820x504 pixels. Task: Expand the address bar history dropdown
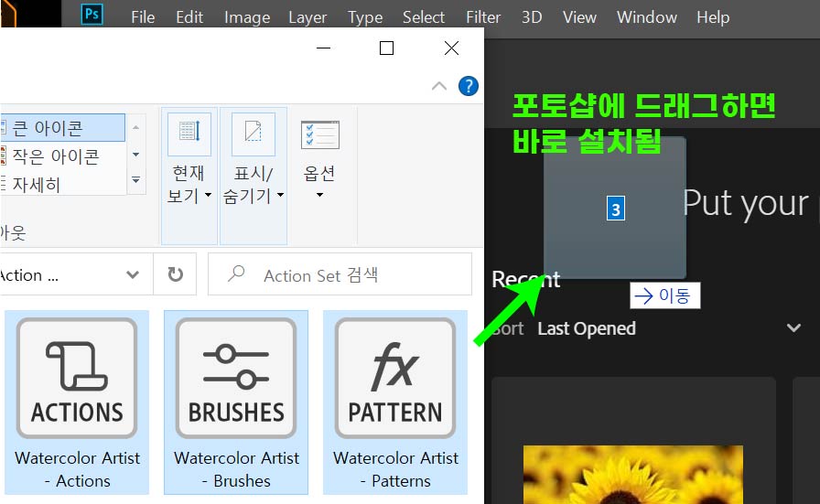pyautogui.click(x=133, y=274)
